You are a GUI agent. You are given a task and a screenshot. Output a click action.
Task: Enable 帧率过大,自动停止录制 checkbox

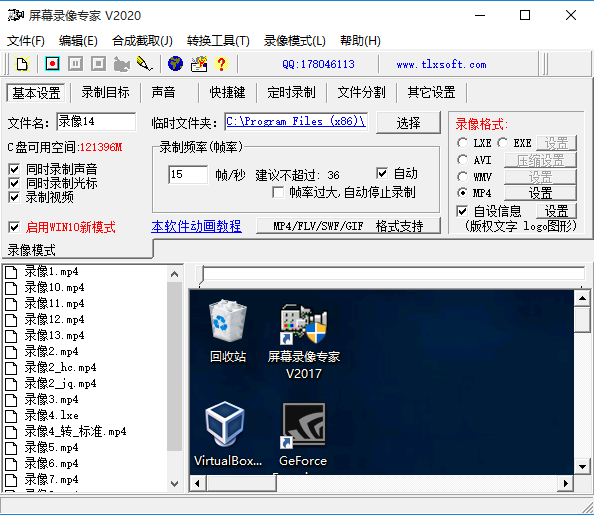[278, 192]
